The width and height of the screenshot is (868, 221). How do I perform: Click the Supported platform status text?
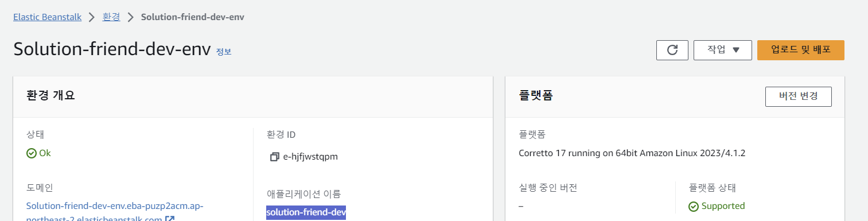(723, 206)
